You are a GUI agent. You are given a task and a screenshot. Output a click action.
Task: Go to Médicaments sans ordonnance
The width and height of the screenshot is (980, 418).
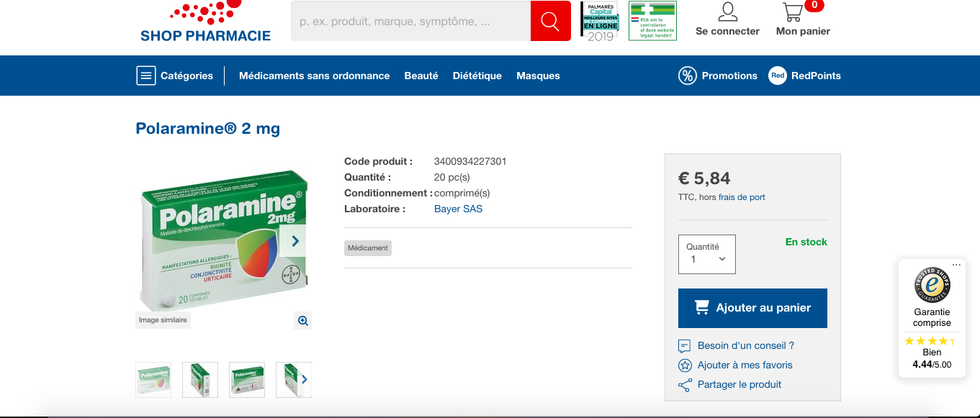(x=315, y=76)
